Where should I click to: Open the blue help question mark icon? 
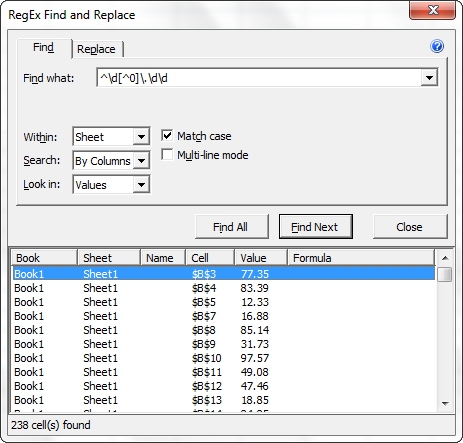pos(437,46)
